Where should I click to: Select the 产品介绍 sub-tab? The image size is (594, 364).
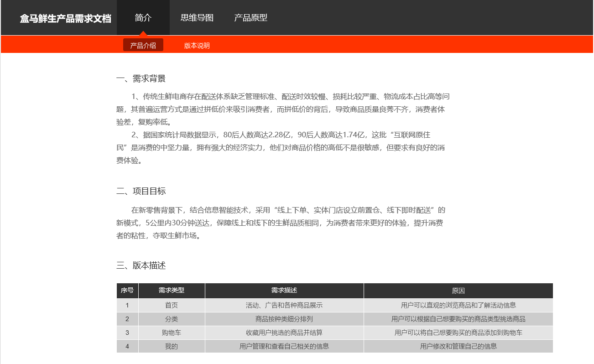click(143, 45)
